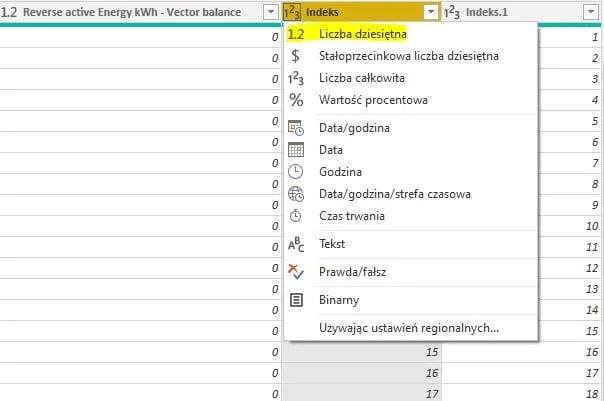Click the 123 data type icon of Indeks column

coord(292,12)
